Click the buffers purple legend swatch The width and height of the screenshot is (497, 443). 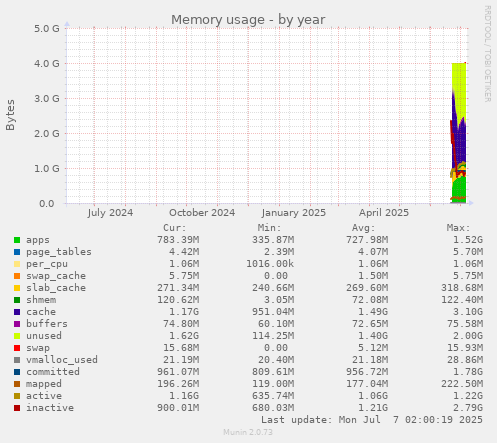tap(17, 324)
